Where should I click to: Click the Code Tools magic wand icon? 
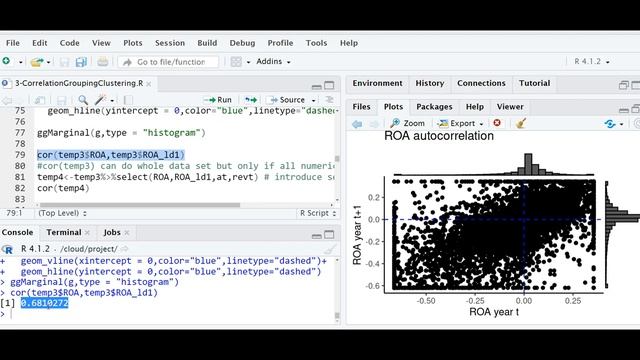pyautogui.click(x=100, y=100)
